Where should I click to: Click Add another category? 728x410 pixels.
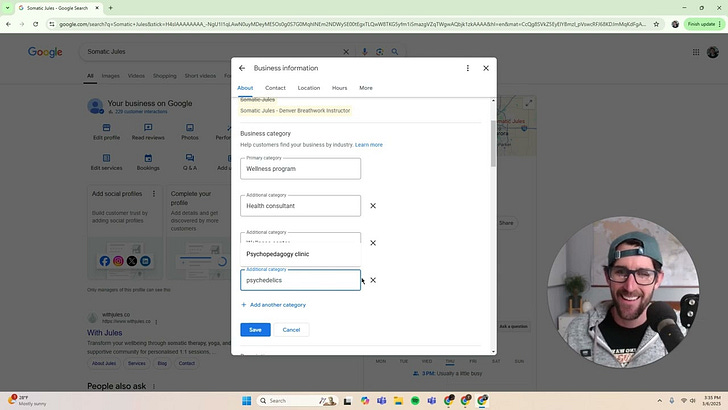tap(273, 305)
